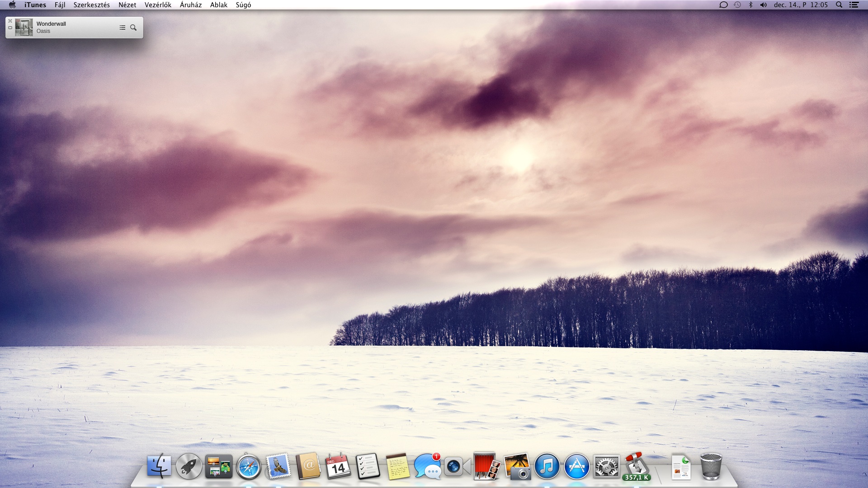
Task: Click the Bluetooth status icon
Action: pyautogui.click(x=750, y=5)
